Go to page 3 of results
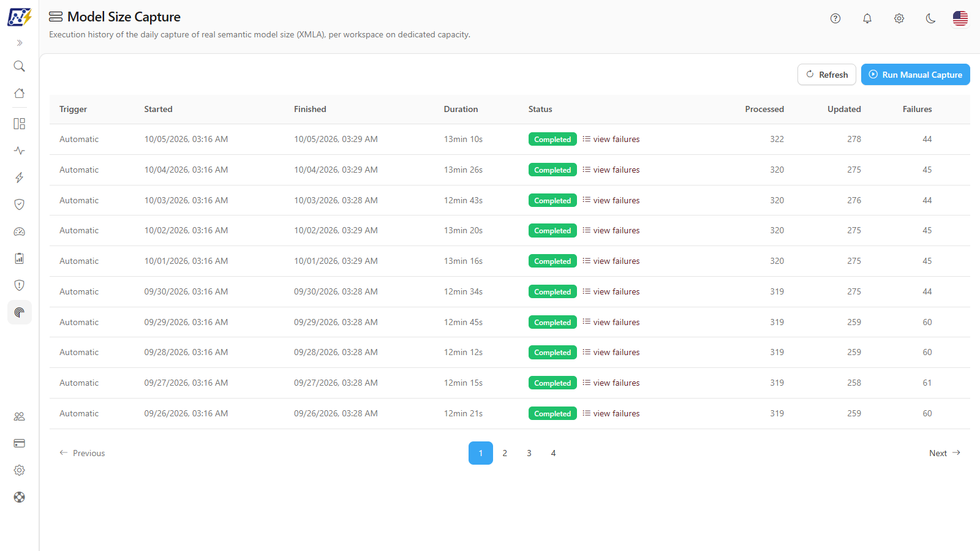The image size is (980, 551). 529,453
